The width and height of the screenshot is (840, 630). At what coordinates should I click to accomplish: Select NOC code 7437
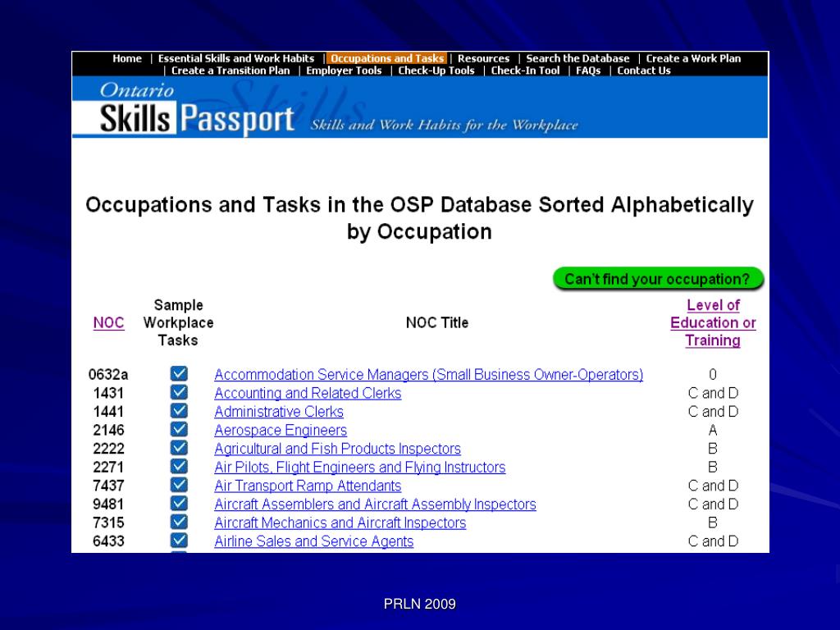click(108, 486)
